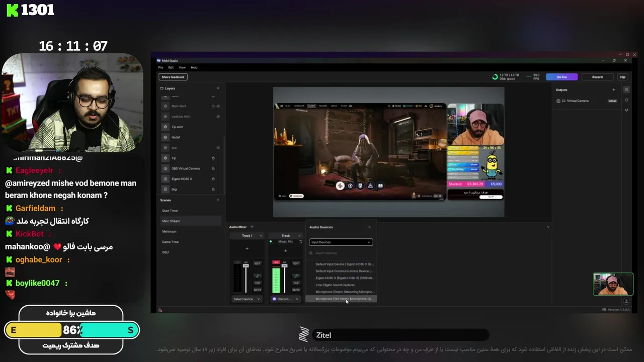The width and height of the screenshot is (644, 362).
Task: Install the Virtual Camera output
Action: 612,101
